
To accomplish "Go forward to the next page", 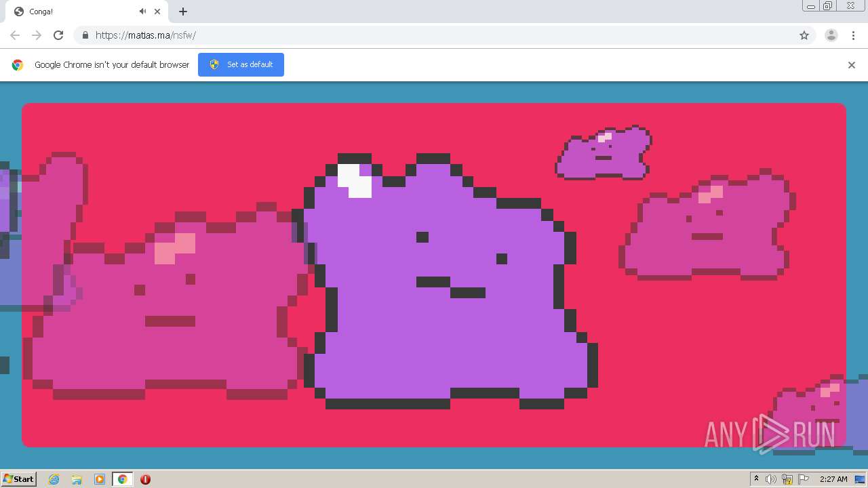I will [37, 35].
